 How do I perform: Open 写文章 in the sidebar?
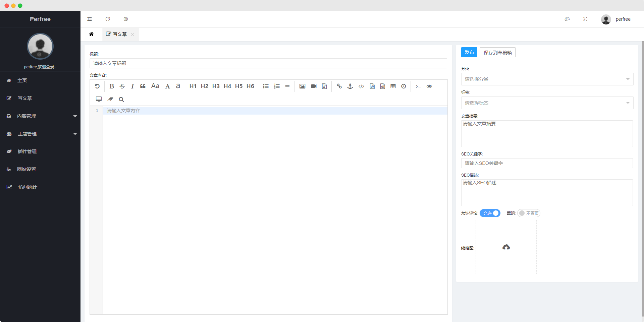[40, 98]
